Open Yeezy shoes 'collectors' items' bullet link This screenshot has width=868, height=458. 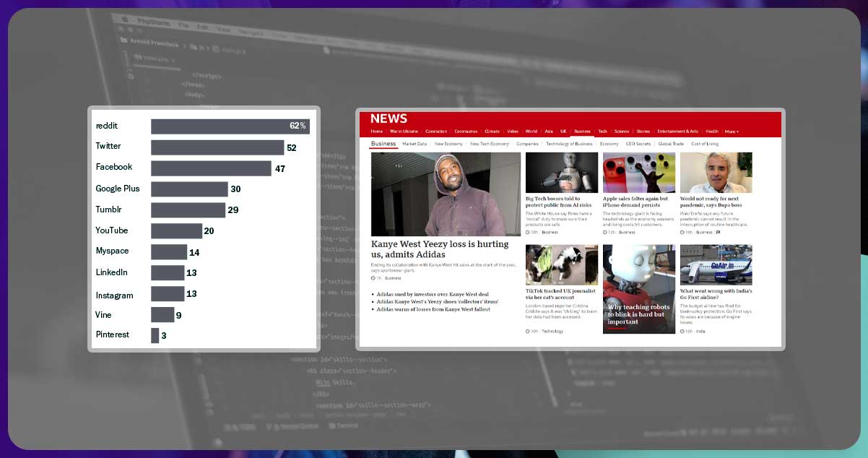pos(437,302)
